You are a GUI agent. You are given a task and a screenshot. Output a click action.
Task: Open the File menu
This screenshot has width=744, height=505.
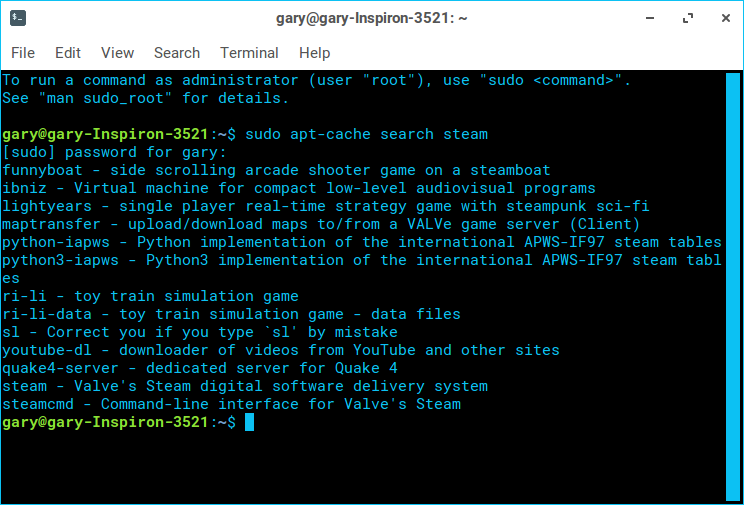(x=23, y=53)
